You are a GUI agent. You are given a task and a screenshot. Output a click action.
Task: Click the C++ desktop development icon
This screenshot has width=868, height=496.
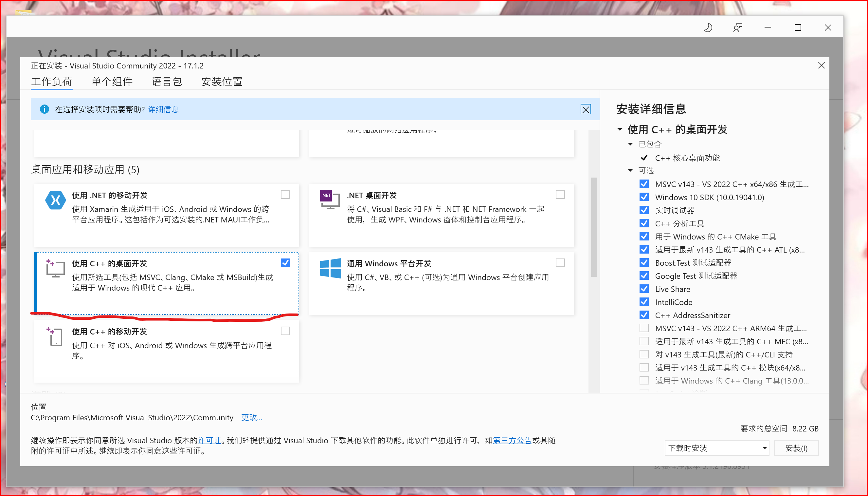point(55,268)
